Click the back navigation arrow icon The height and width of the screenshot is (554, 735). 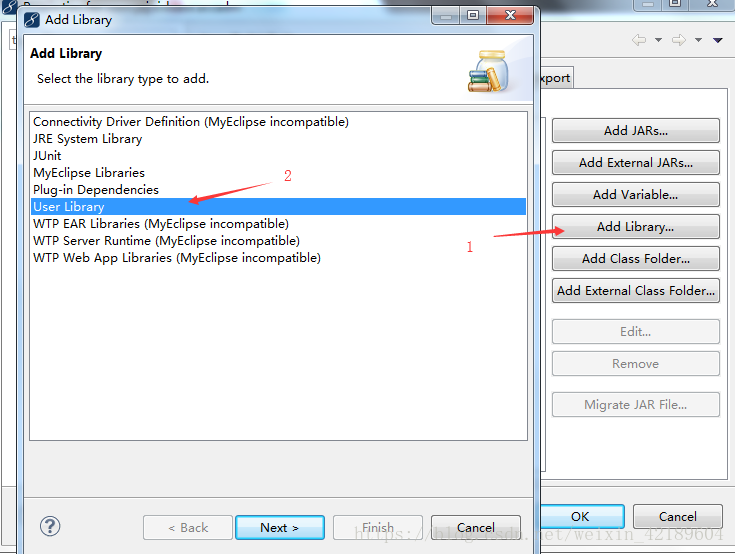click(639, 40)
